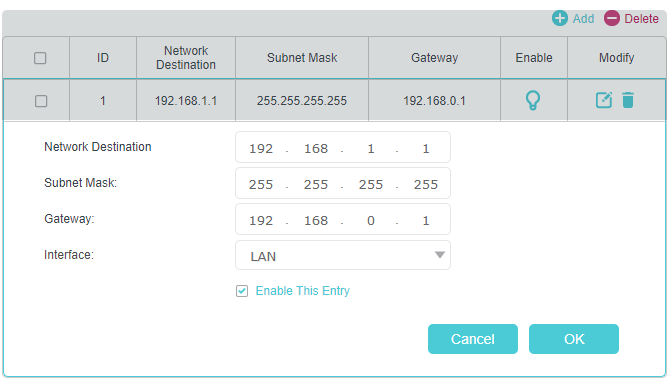Image resolution: width=670 pixels, height=378 pixels.
Task: Click the red minus Delete icon
Action: (x=611, y=18)
